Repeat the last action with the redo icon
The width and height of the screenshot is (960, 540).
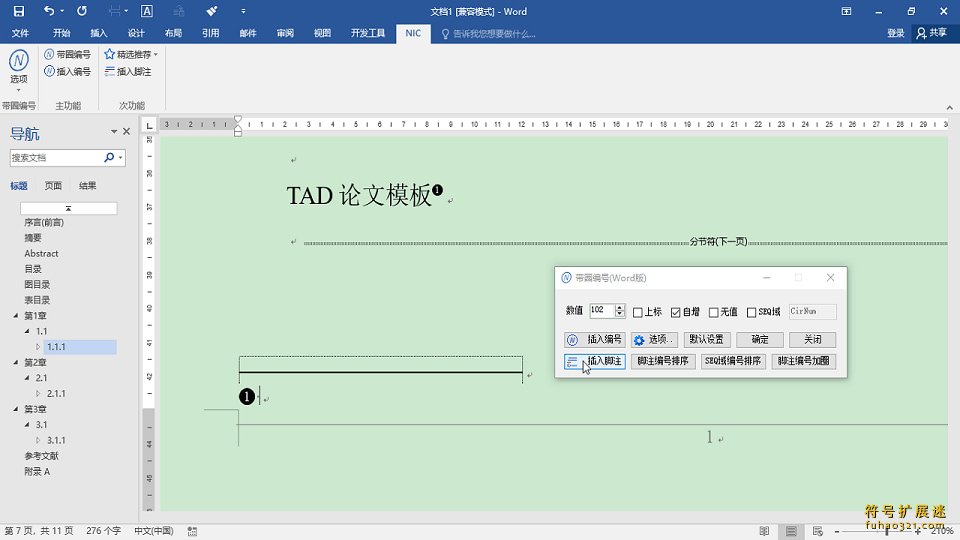pyautogui.click(x=81, y=11)
